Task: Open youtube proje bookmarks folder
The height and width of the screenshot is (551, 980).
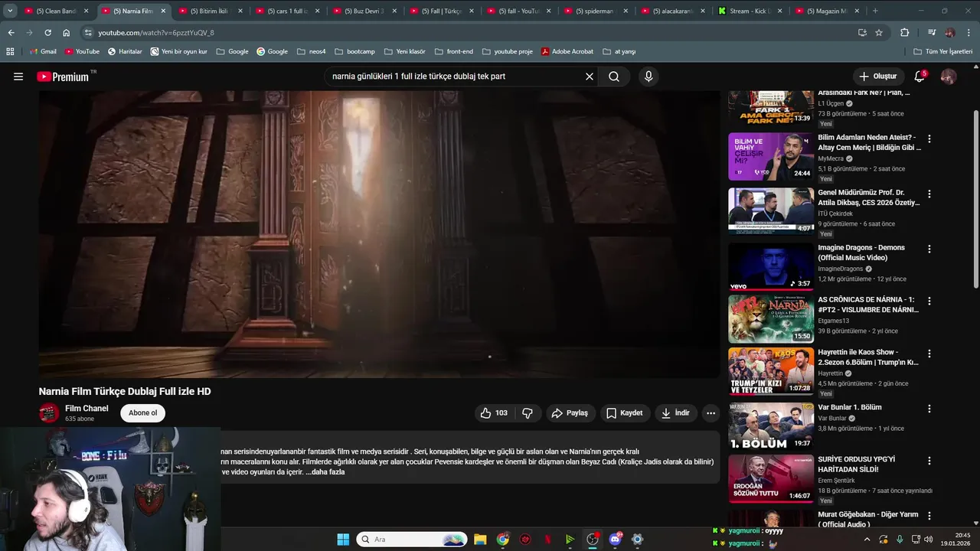Action: click(x=507, y=51)
